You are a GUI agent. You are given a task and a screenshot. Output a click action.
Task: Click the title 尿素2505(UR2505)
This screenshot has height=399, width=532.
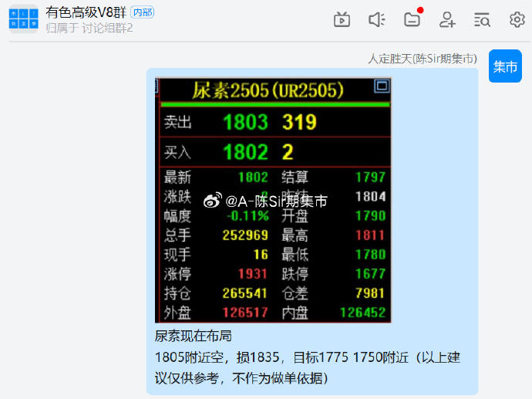pos(268,90)
